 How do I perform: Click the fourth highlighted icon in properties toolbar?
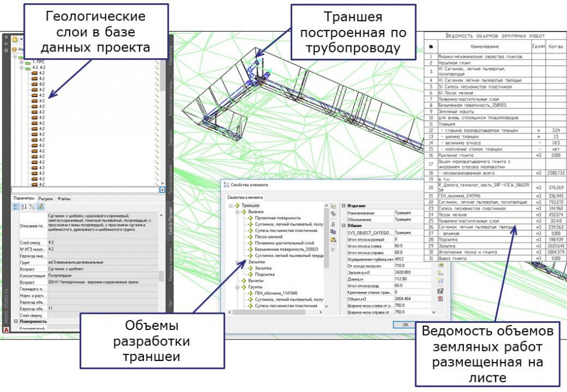(40, 207)
